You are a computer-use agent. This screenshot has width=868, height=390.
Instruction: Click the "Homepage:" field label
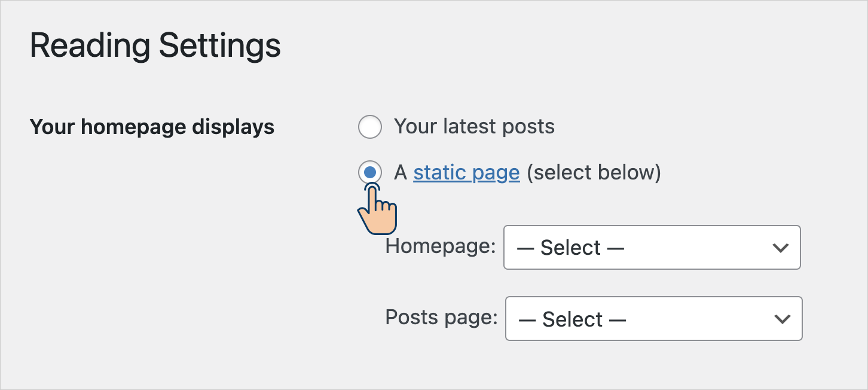pos(441,246)
